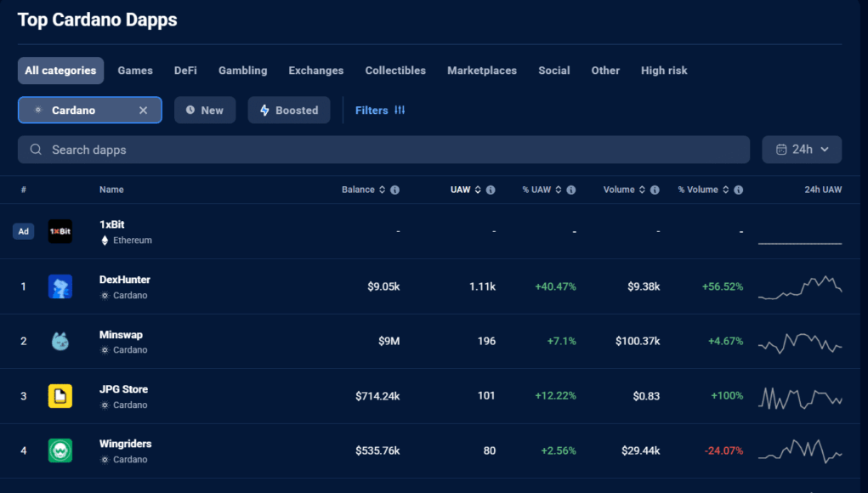
Task: Select the All categories tab
Action: click(60, 71)
